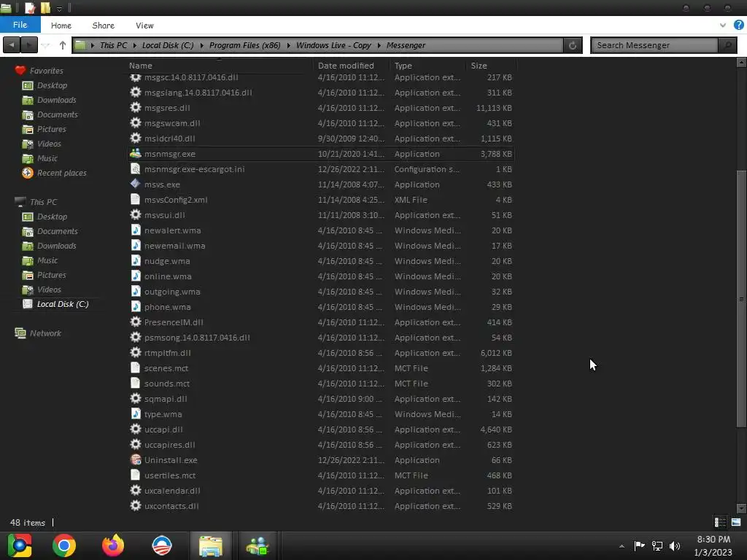Select the msnmsgr.exe-escargot.ini file icon
747x560 pixels.
click(135, 169)
